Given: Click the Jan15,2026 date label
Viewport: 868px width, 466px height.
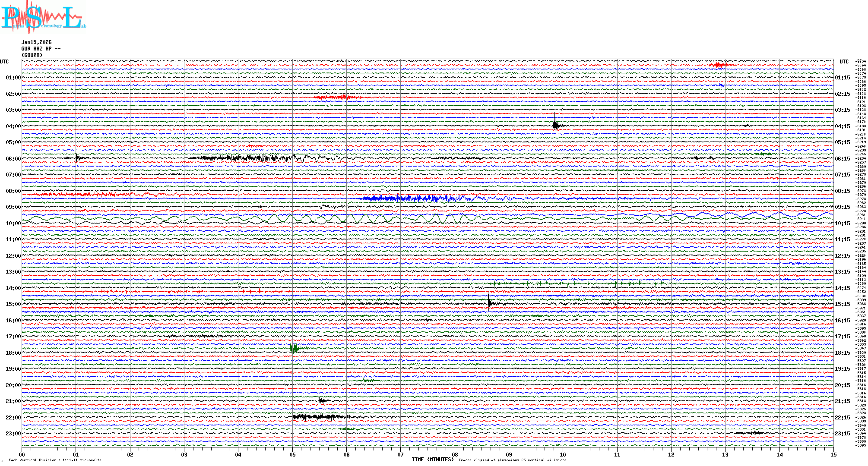Looking at the screenshot, I should [36, 42].
